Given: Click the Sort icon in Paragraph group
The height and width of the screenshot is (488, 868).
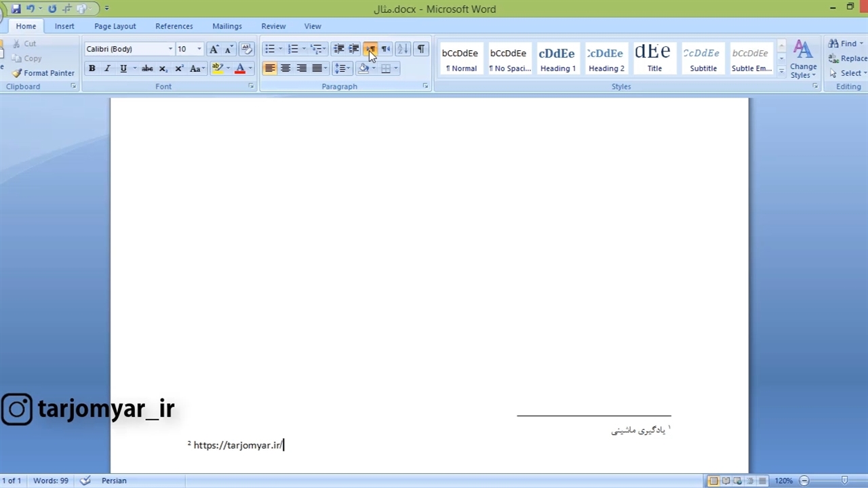Looking at the screenshot, I should 403,49.
